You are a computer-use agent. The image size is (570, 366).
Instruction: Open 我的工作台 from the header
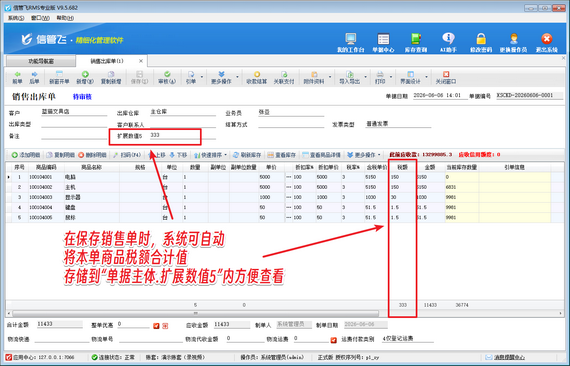pyautogui.click(x=350, y=43)
